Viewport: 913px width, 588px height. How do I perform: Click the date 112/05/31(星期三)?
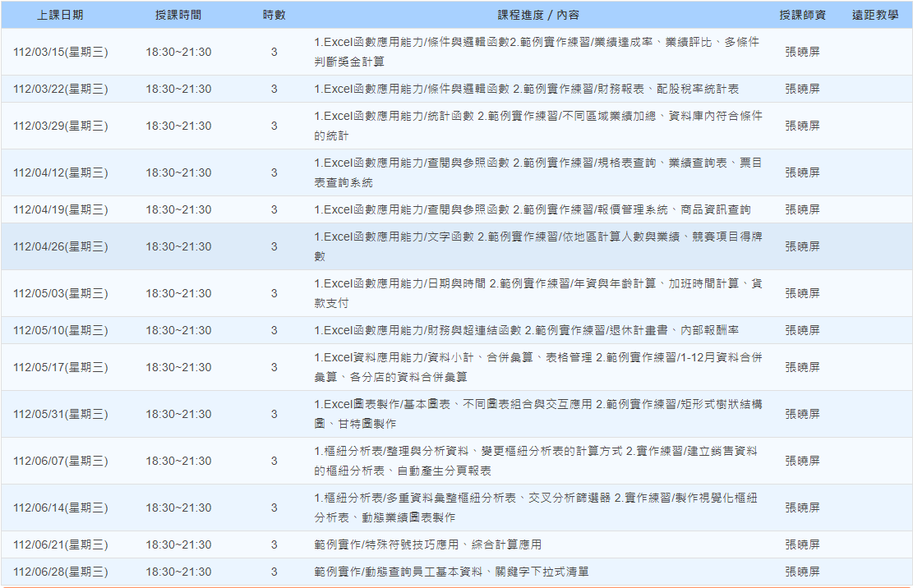[61, 414]
